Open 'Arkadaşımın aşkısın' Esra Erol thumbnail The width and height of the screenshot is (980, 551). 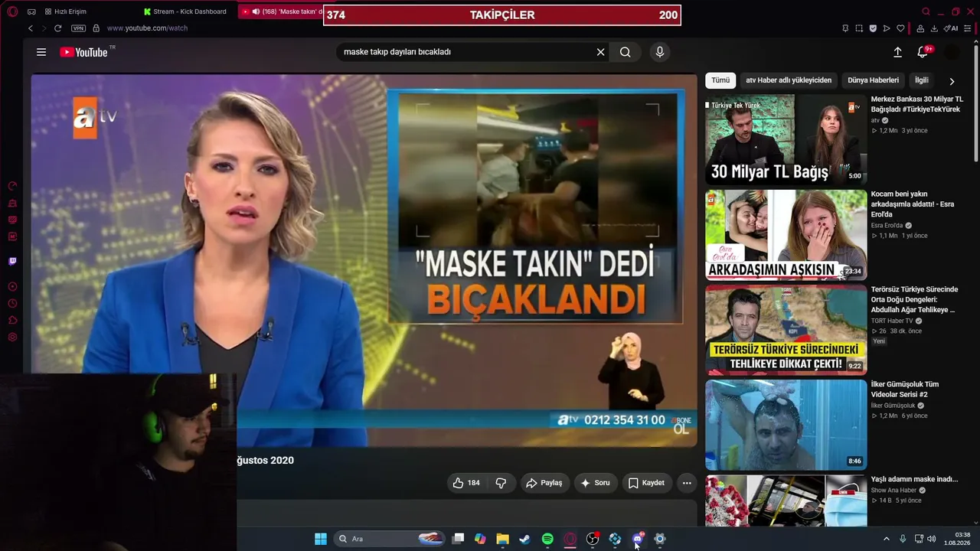(x=786, y=234)
